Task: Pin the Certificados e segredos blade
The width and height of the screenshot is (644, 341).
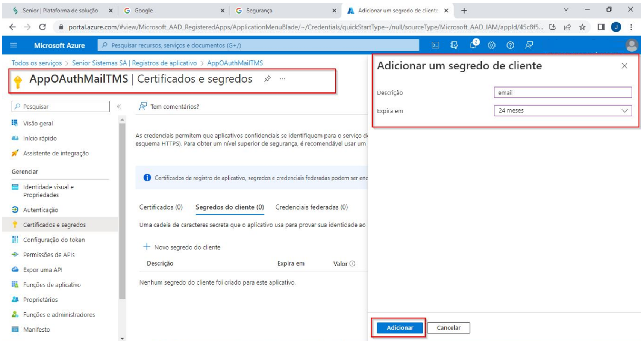Action: click(267, 79)
